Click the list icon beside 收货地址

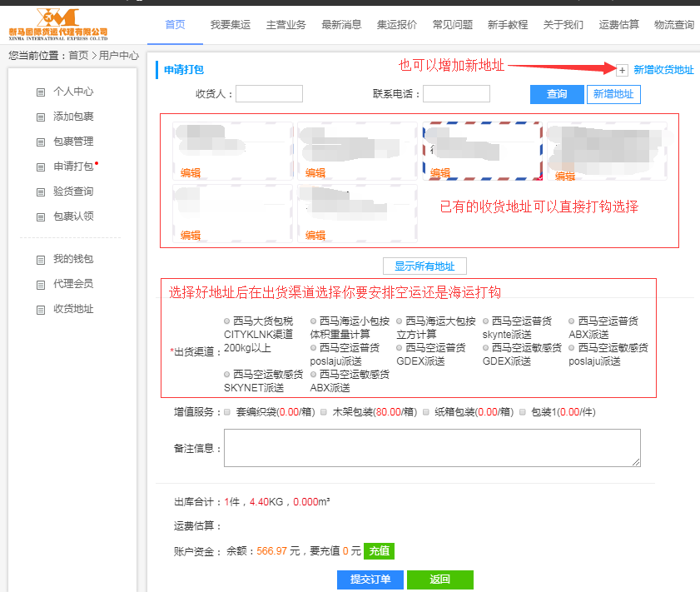[41, 310]
